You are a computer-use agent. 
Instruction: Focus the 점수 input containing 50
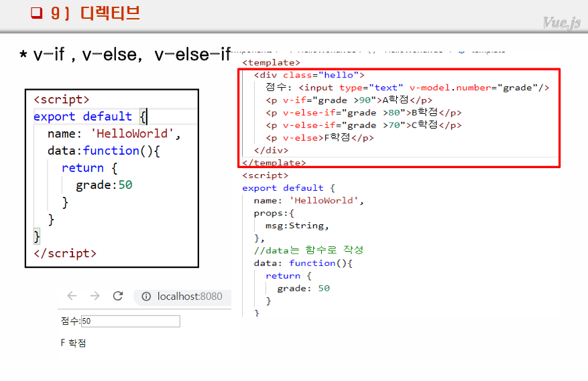click(x=131, y=321)
